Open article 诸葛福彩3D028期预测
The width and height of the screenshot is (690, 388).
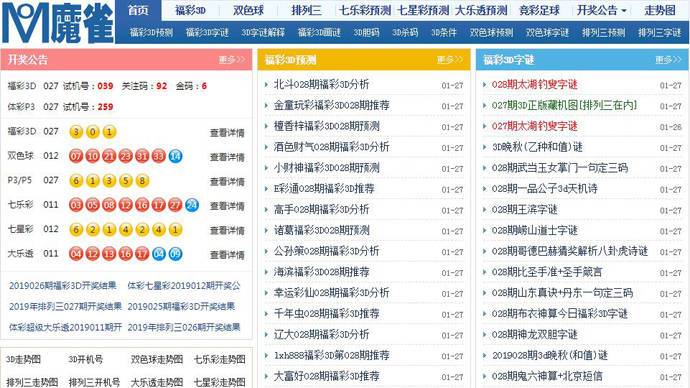[x=321, y=230]
